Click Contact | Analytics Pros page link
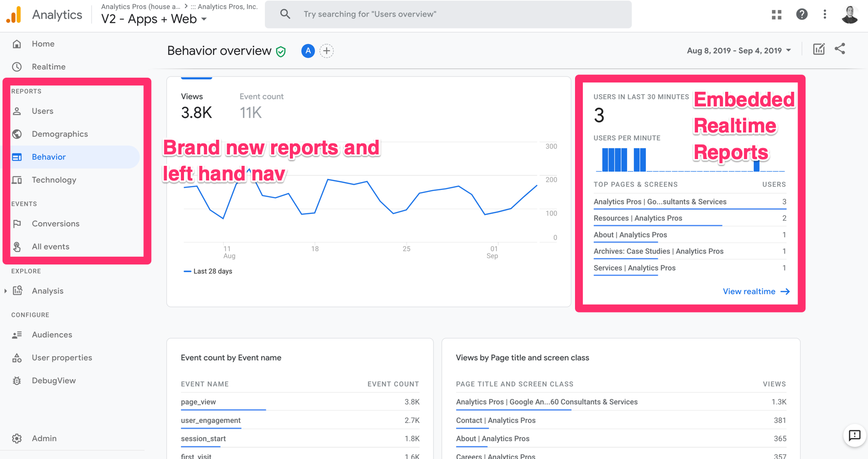Image resolution: width=868 pixels, height=459 pixels. [496, 420]
